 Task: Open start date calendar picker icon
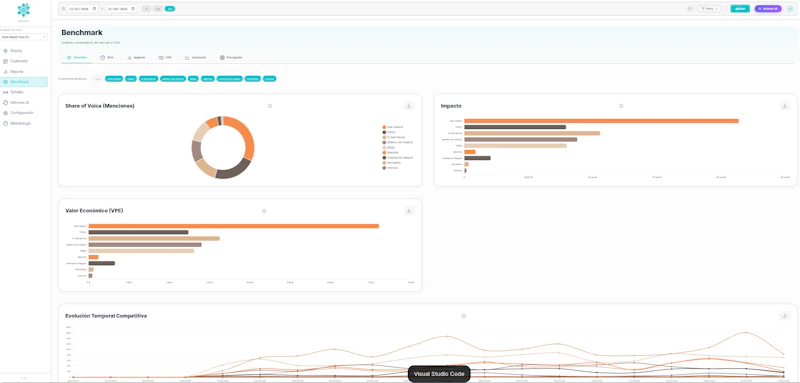click(95, 9)
